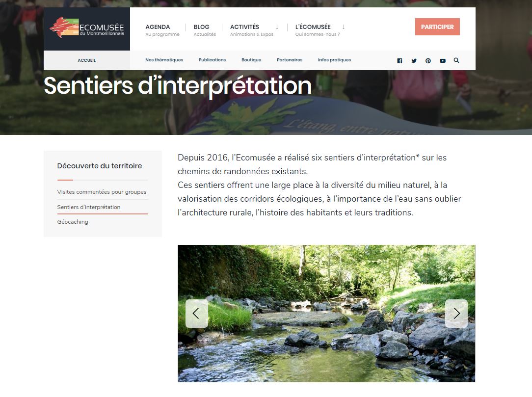The height and width of the screenshot is (397, 532).
Task: Select Visites commentées pour groupes
Action: (102, 192)
